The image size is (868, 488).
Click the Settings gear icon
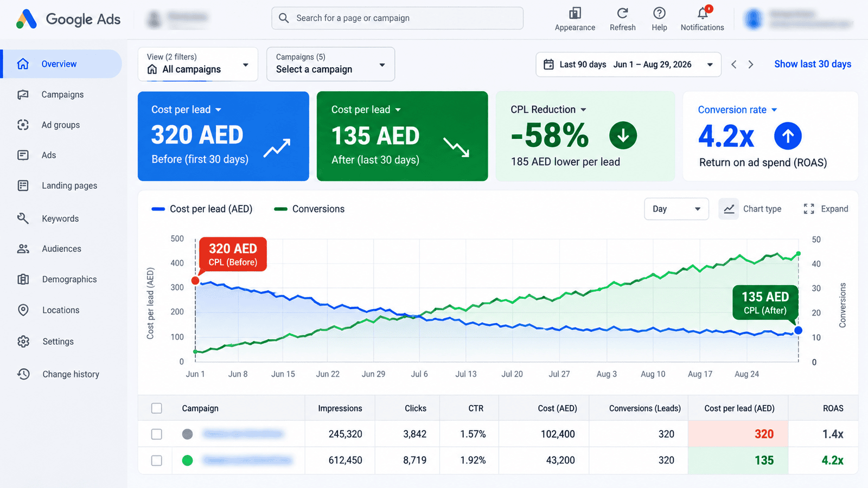click(23, 341)
